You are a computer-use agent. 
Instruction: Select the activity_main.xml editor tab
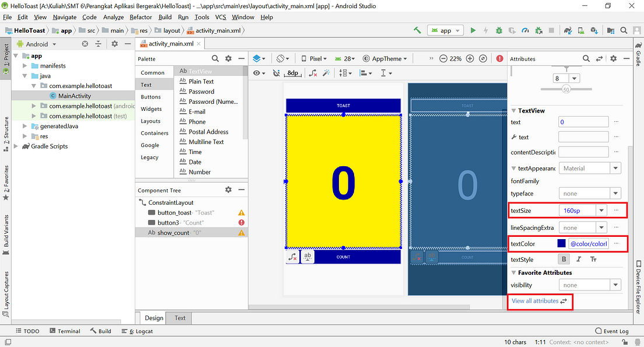tap(170, 44)
